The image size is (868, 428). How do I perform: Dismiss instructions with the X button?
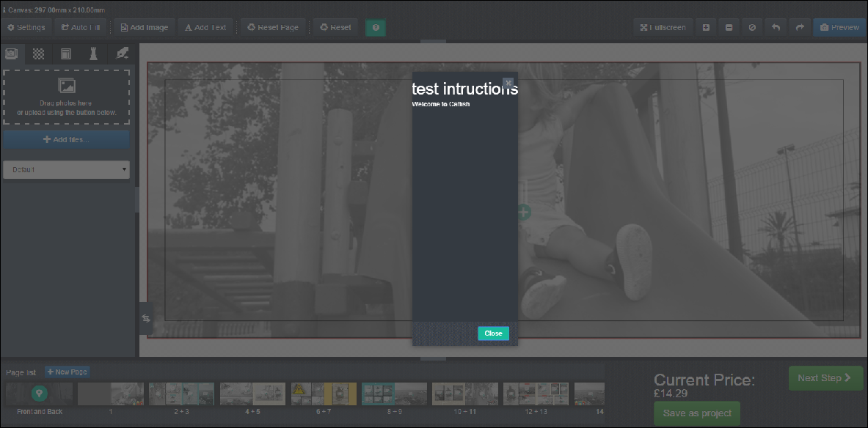point(508,83)
